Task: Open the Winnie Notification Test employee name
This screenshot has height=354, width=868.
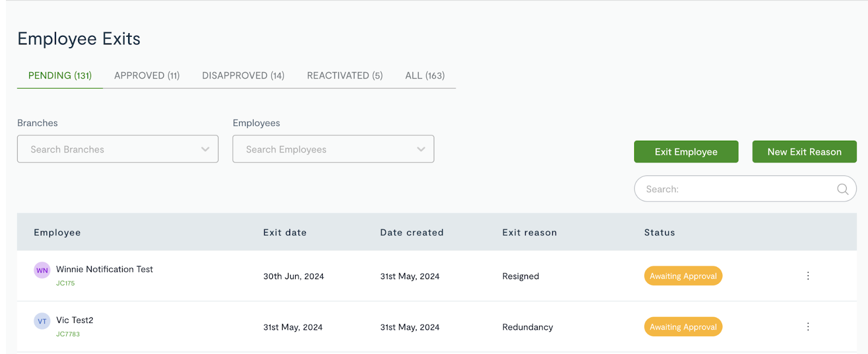Action: (105, 269)
